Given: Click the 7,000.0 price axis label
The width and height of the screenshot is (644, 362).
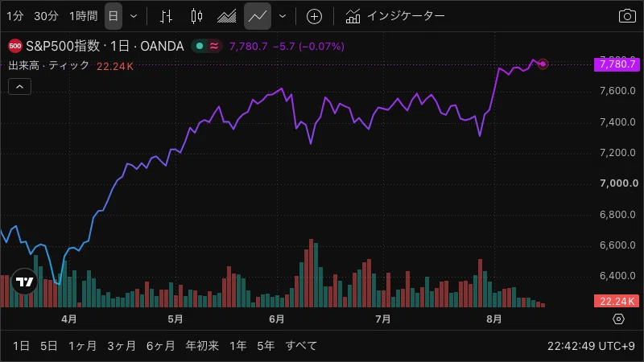Looking at the screenshot, I should point(619,183).
